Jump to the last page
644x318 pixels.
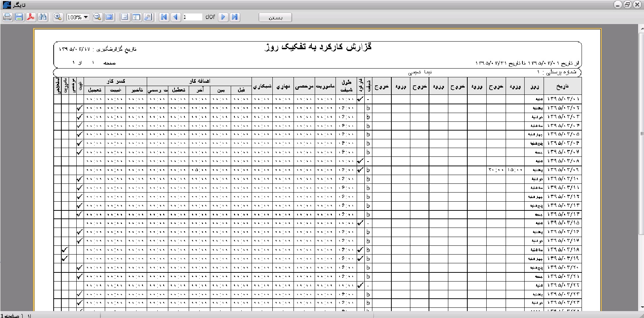click(x=235, y=17)
